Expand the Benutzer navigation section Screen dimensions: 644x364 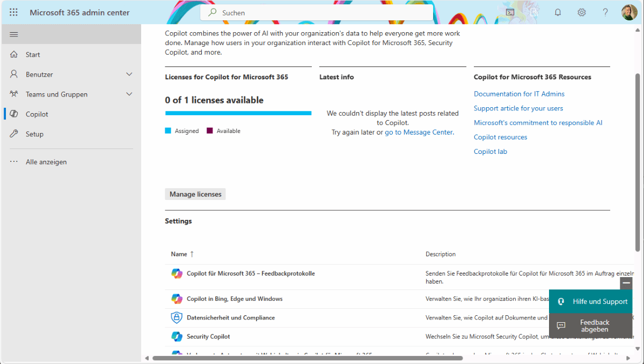(x=129, y=74)
